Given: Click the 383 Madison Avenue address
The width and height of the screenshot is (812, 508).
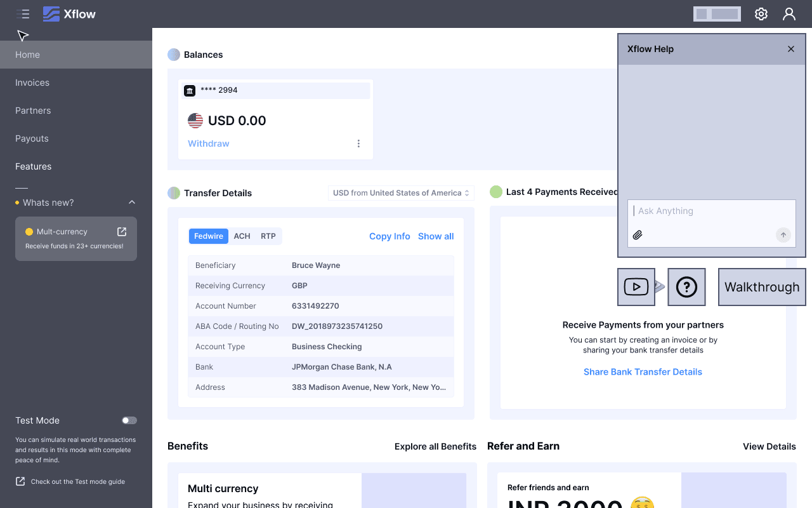Looking at the screenshot, I should tap(369, 387).
